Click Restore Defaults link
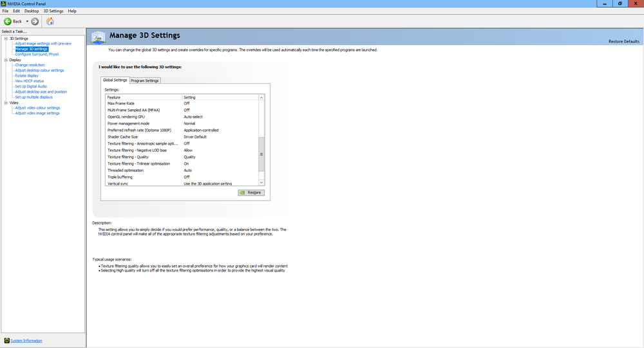The image size is (644, 348). coord(624,41)
